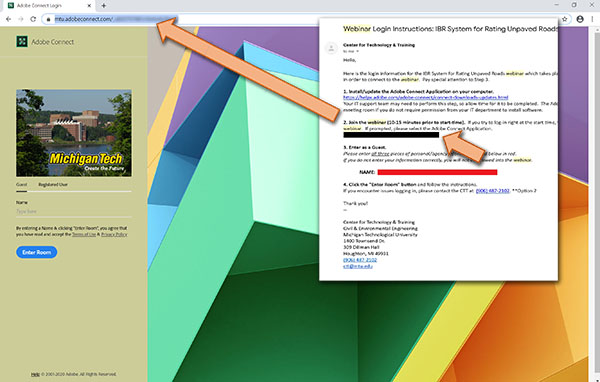Click the (906) 487-2102 link in step 4
Screen dimensions: 600x382
[492, 191]
